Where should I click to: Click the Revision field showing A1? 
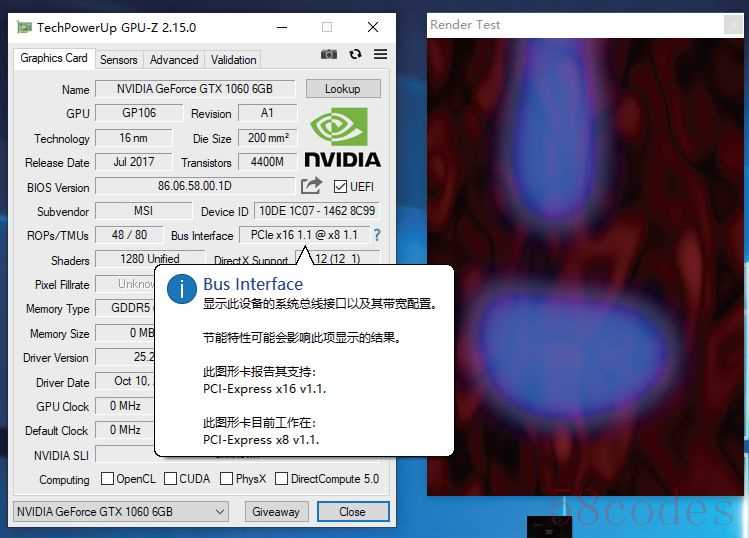(267, 113)
